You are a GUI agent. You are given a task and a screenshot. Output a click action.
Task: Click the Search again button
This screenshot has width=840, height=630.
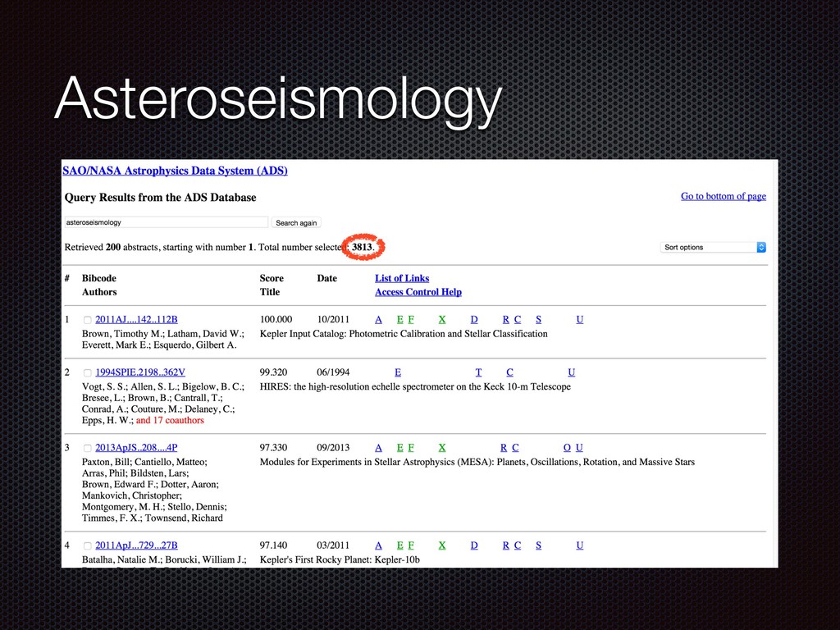(296, 223)
